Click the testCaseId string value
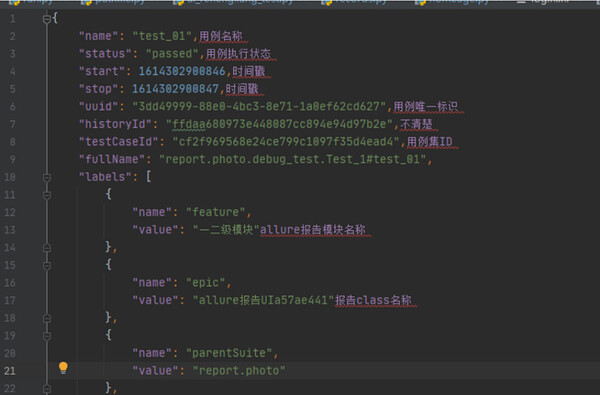This screenshot has width=600, height=395. pos(286,142)
